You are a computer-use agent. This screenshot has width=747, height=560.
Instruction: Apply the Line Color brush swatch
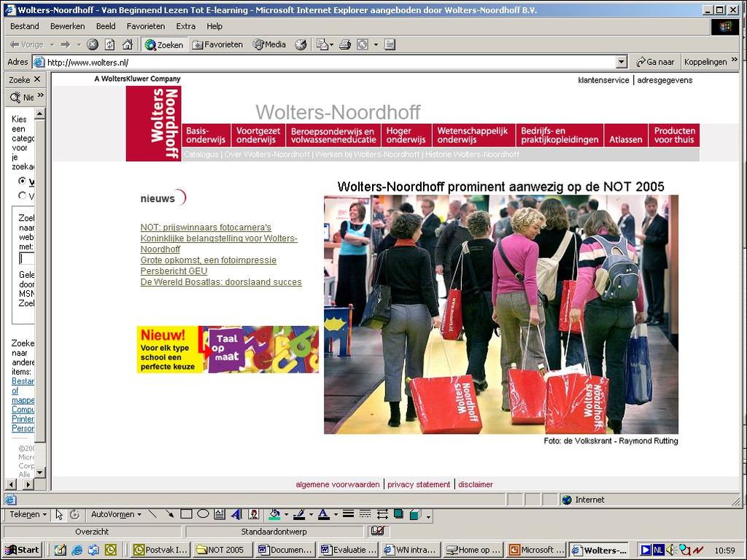coord(300,514)
